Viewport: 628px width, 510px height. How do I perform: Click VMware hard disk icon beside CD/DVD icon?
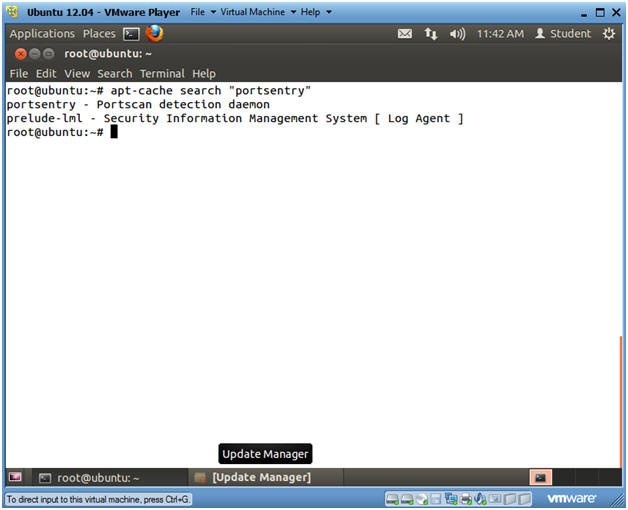coord(407,499)
